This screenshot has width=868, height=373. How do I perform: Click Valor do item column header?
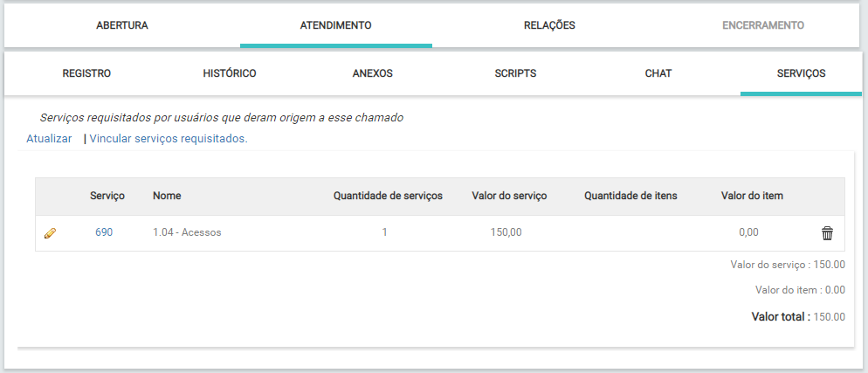pyautogui.click(x=753, y=196)
